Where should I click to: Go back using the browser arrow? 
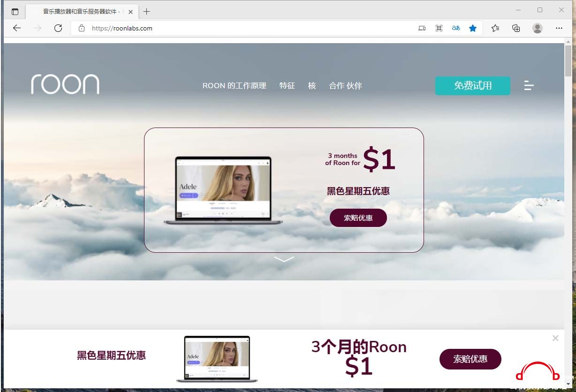17,28
